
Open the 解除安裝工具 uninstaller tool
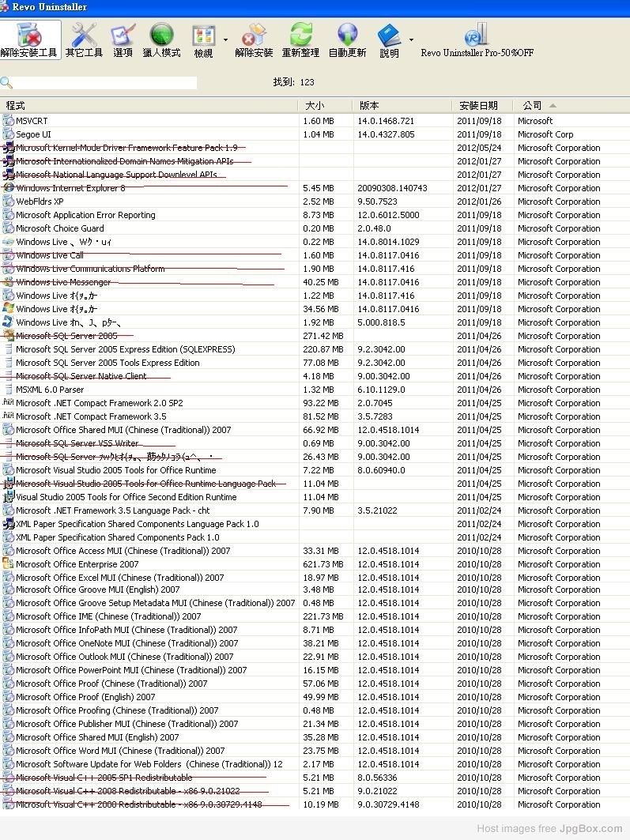pos(30,41)
